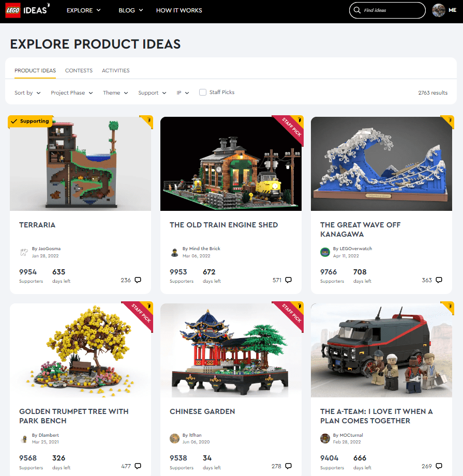
Task: Click the LEGO Ideas logo
Action: point(27,10)
